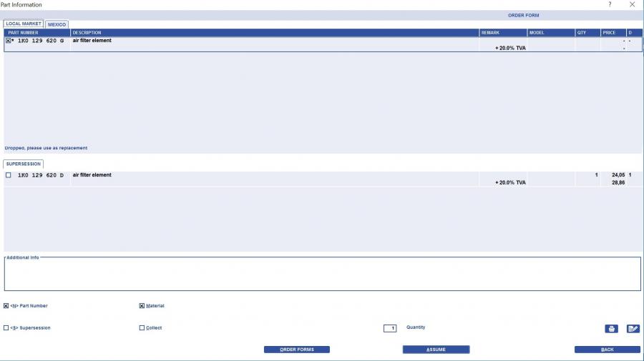Toggle the Material checkbox
Viewport: 644px width, 361px height.
click(x=142, y=306)
